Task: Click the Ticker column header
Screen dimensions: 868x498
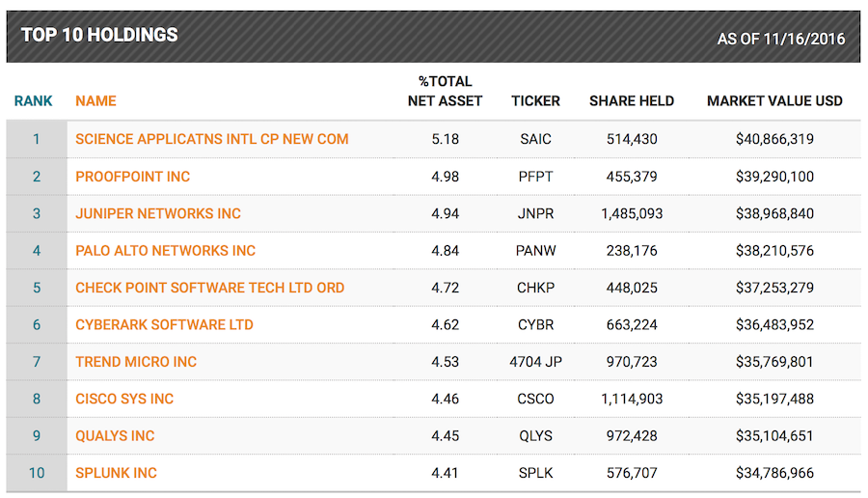Action: [x=535, y=101]
